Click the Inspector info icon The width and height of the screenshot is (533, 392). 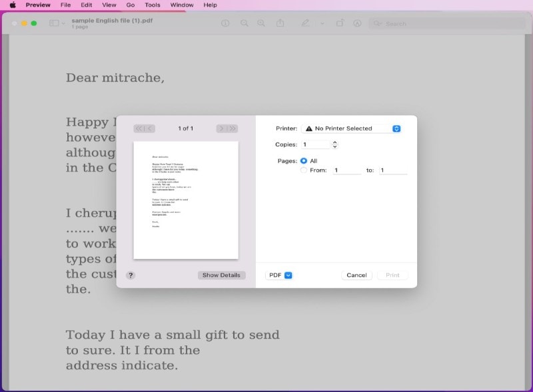[225, 23]
